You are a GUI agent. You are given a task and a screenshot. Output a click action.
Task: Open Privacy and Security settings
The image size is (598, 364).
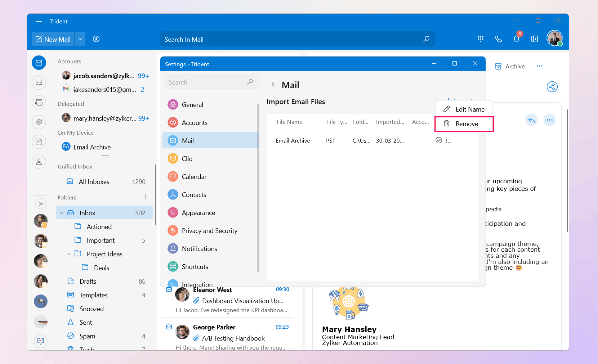coord(209,231)
